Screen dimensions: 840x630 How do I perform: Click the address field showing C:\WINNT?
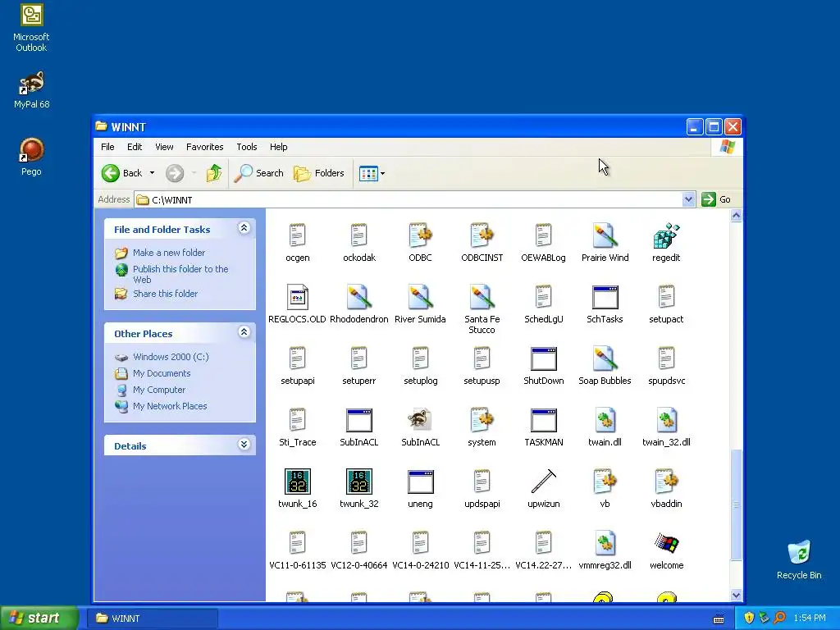point(409,200)
